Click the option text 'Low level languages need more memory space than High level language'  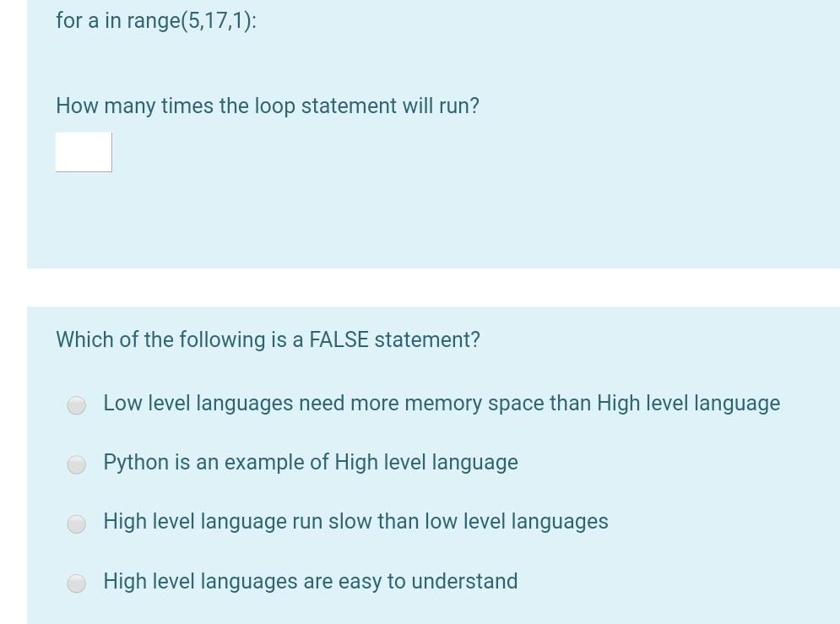tap(441, 403)
